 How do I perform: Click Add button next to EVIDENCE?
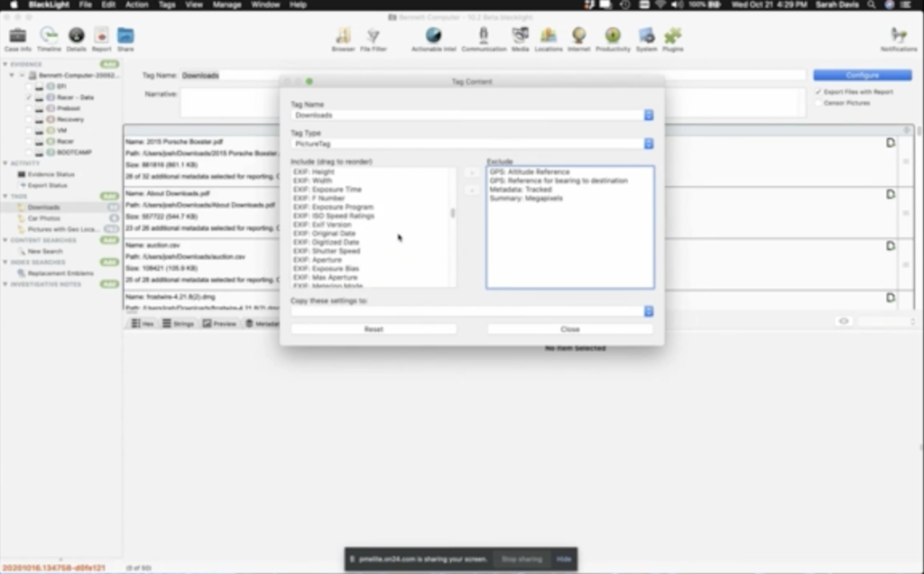tap(109, 64)
